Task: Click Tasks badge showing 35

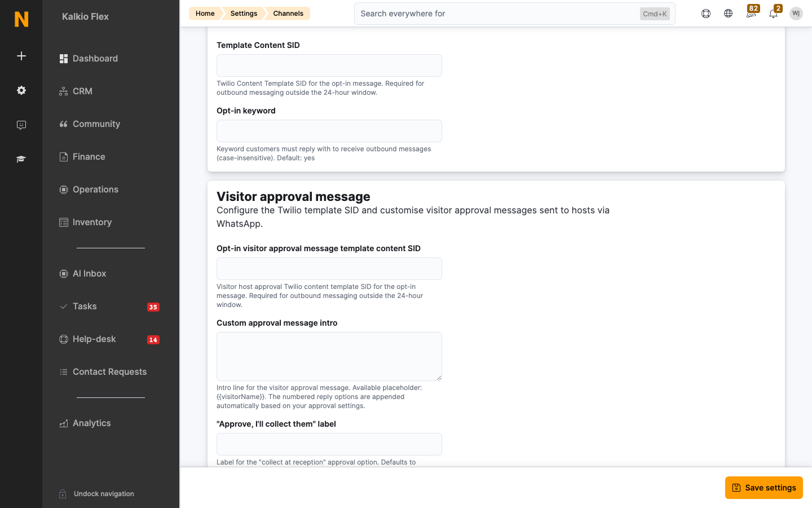Action: click(x=153, y=307)
